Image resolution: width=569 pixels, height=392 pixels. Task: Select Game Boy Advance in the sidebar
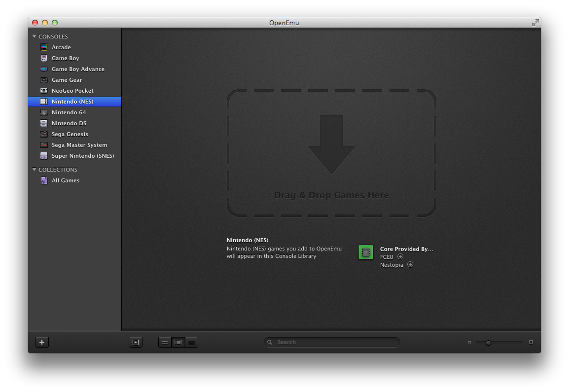75,69
